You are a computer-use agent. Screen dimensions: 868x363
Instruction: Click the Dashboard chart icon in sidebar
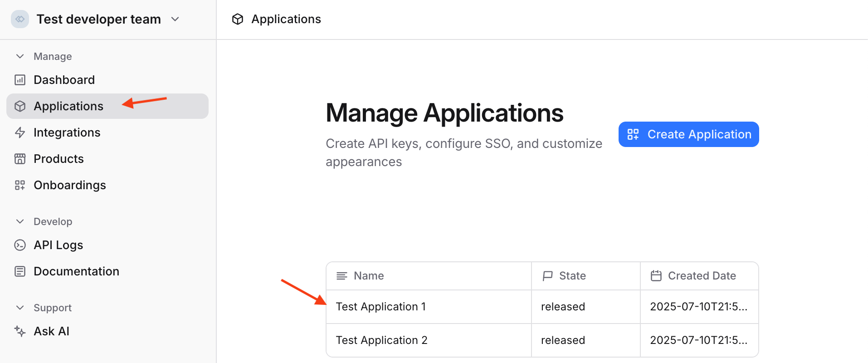click(20, 80)
